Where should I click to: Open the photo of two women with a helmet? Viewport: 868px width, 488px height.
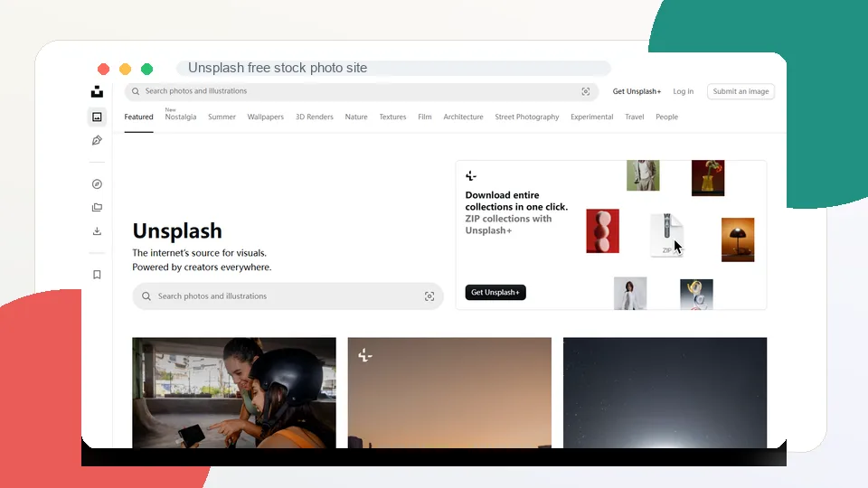coord(234,393)
